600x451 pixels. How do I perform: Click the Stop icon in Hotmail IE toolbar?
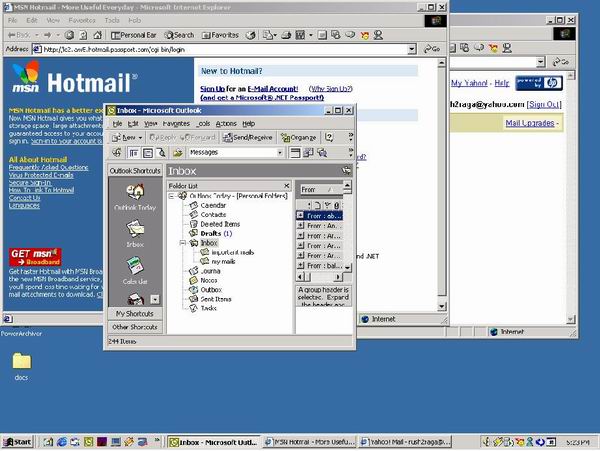click(x=69, y=35)
